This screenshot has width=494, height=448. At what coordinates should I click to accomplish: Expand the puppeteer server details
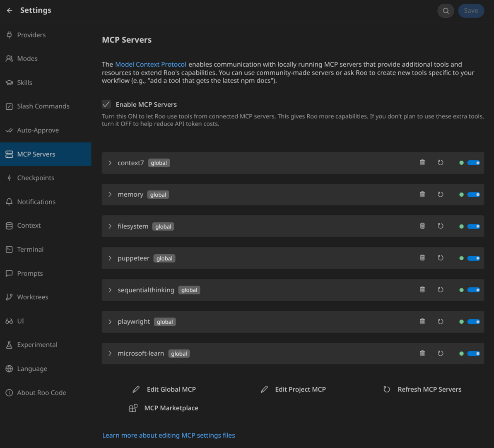[110, 258]
